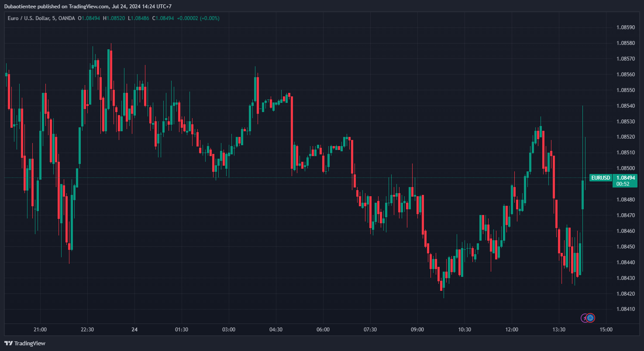Click the 21:00 time axis label
The image size is (644, 351).
click(40, 330)
